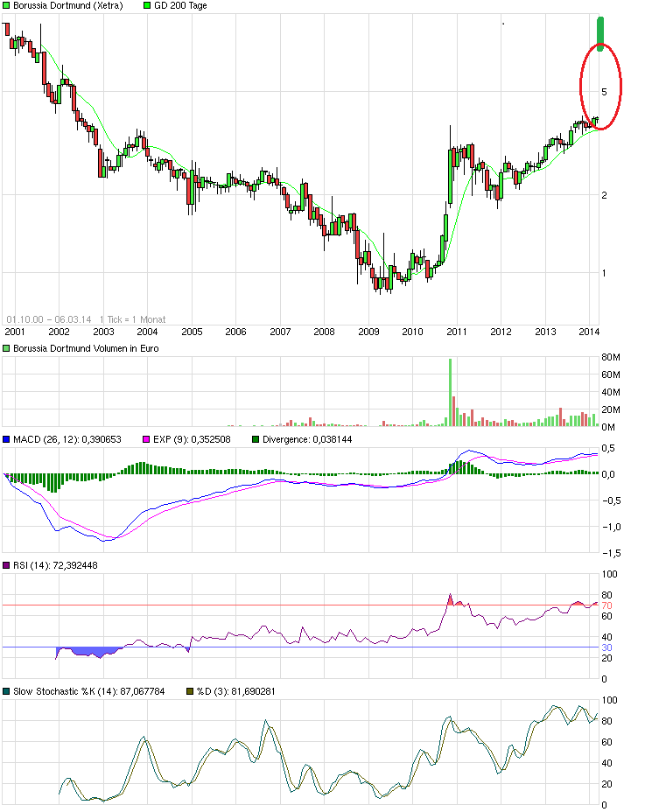Click the thick green candle at top right
This screenshot has width=666, height=812.
[600, 33]
